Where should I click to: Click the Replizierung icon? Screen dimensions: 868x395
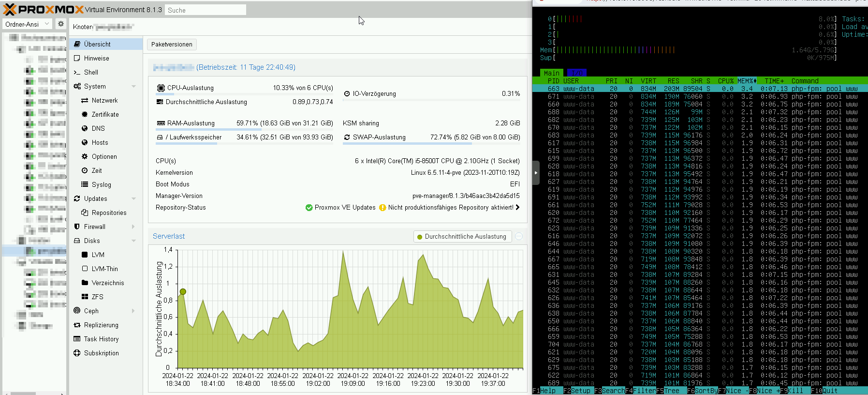[x=77, y=325]
